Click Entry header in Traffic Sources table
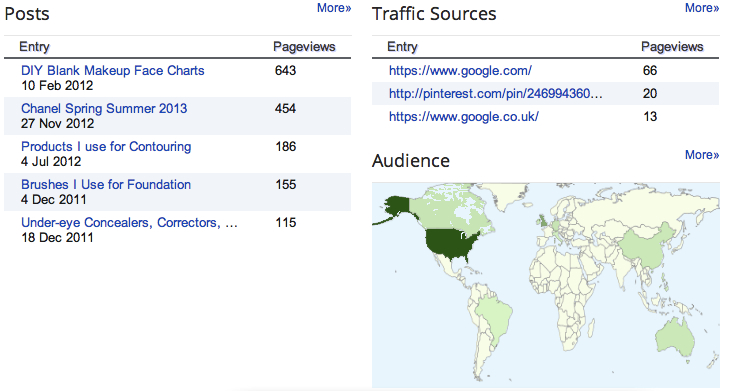733x391 pixels. 402,47
